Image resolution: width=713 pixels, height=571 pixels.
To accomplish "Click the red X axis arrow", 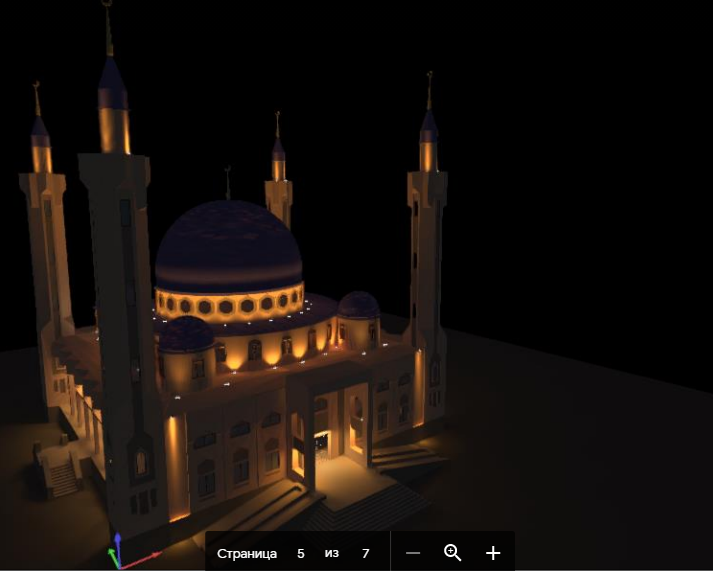I will pos(142,560).
